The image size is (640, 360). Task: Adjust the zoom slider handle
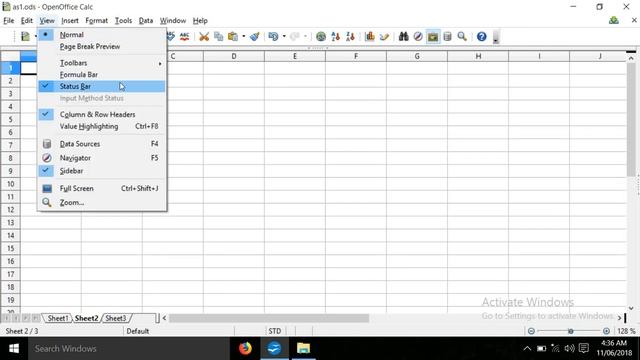coord(571,331)
